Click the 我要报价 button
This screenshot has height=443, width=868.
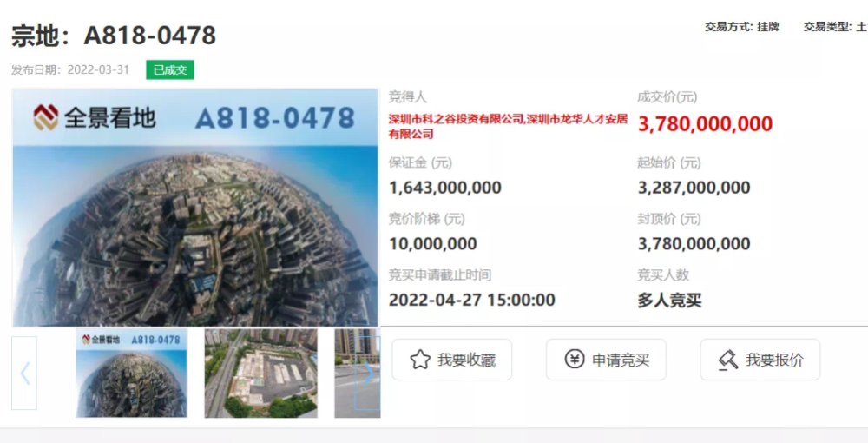point(760,360)
